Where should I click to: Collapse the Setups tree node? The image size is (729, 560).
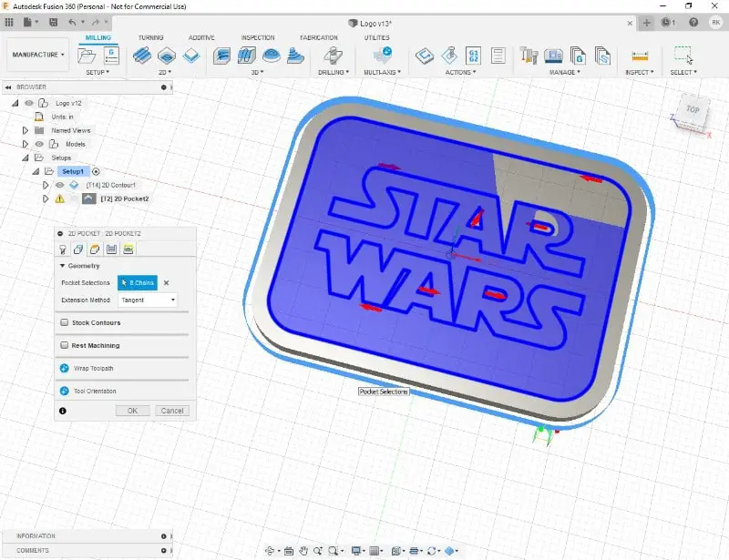coord(26,158)
